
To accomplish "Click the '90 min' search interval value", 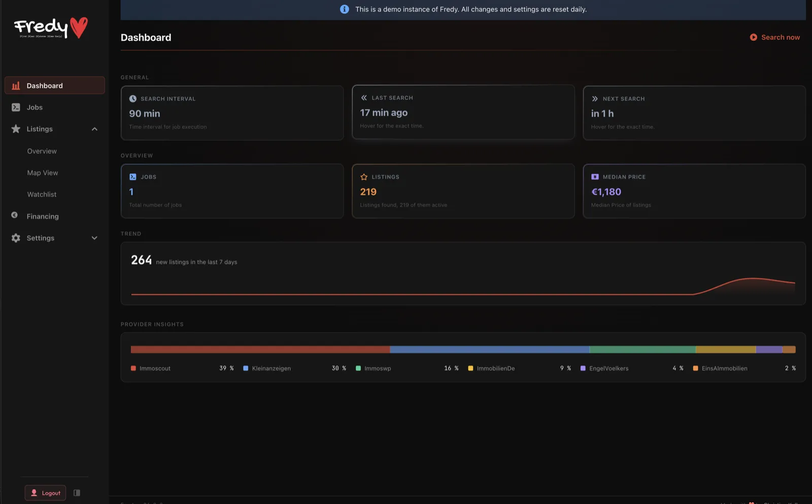I will (x=145, y=114).
